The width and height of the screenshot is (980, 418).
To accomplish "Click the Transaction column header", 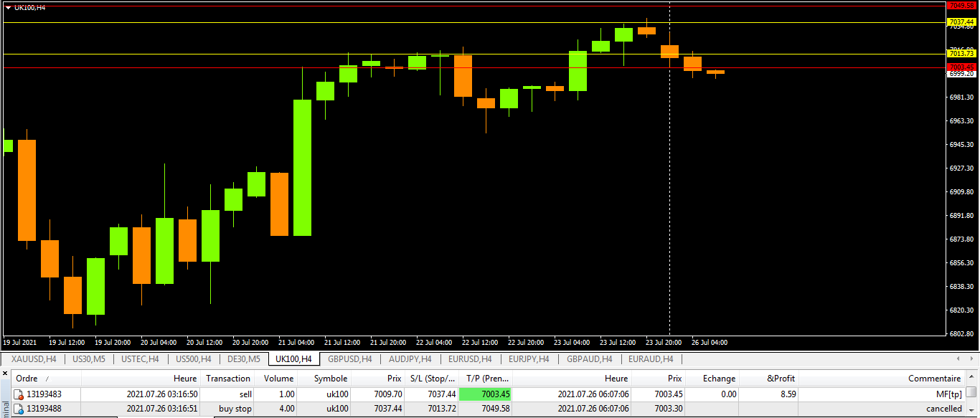I will [x=228, y=379].
